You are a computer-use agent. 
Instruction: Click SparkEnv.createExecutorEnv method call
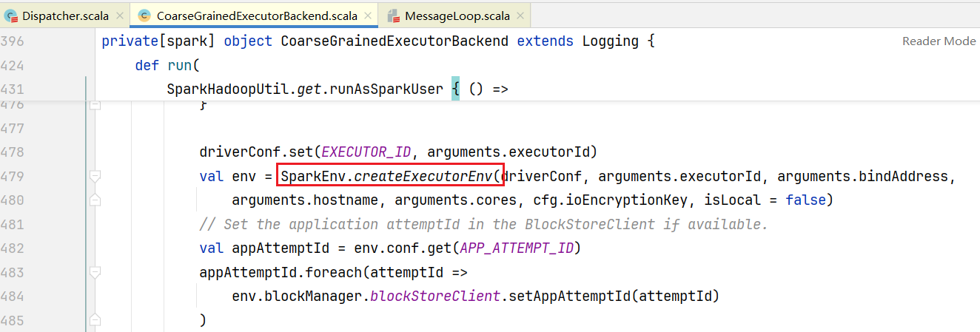click(390, 176)
